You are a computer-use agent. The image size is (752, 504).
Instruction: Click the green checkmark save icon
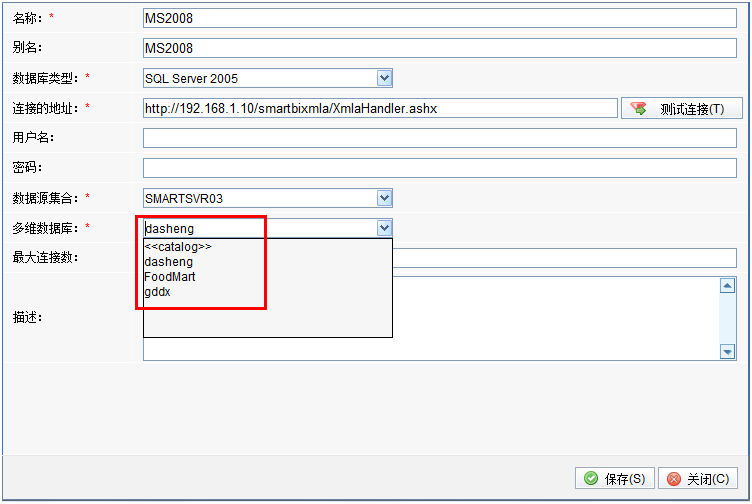pos(591,478)
